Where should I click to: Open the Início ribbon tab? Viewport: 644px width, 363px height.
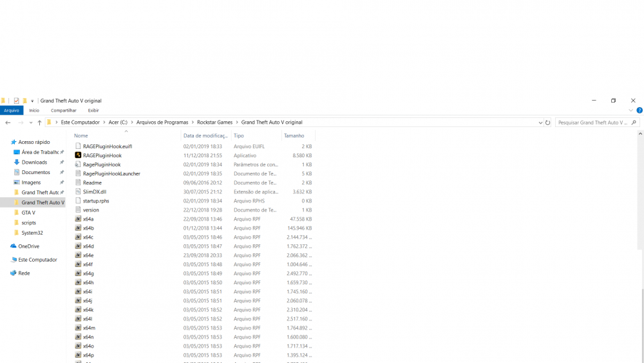tap(34, 110)
